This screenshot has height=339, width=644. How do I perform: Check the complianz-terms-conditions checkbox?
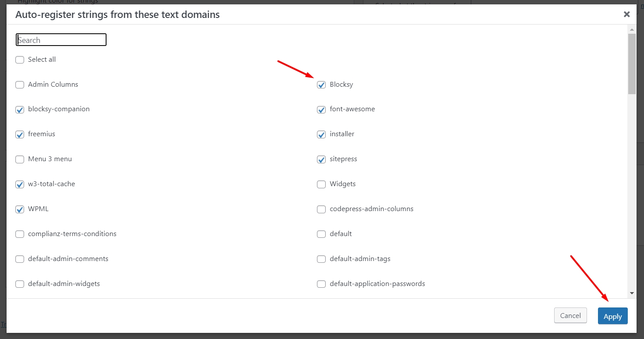tap(20, 234)
